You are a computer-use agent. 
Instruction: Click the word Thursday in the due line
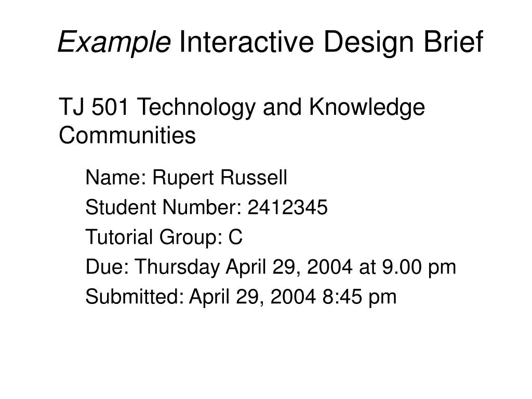[x=178, y=267]
